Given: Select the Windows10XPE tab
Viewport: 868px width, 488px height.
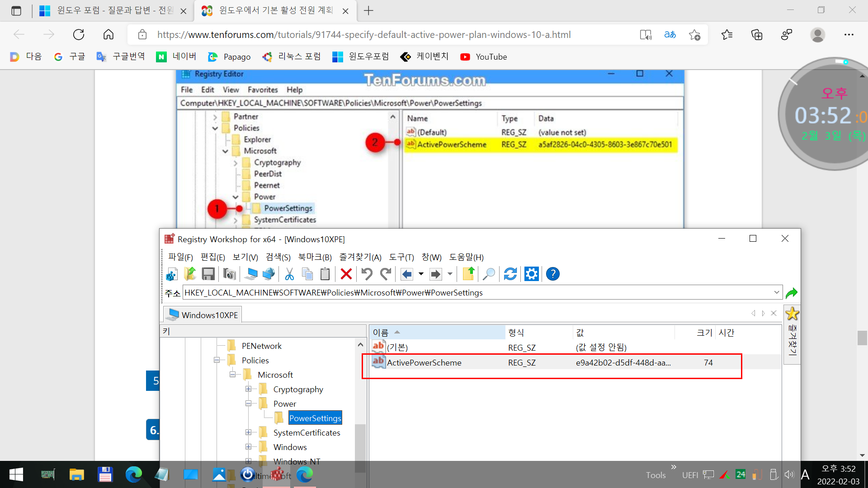Looking at the screenshot, I should (x=203, y=314).
